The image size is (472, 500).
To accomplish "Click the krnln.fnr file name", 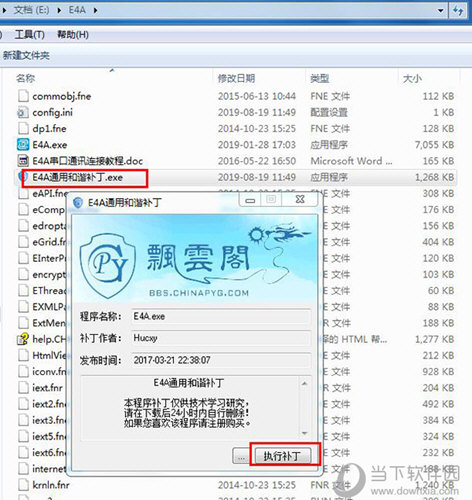I will point(51,485).
